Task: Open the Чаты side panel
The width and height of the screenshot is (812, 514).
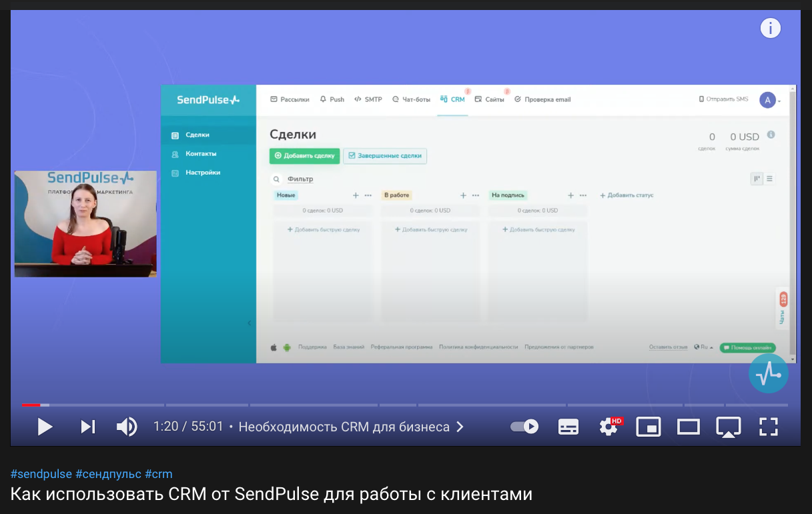Action: (783, 309)
